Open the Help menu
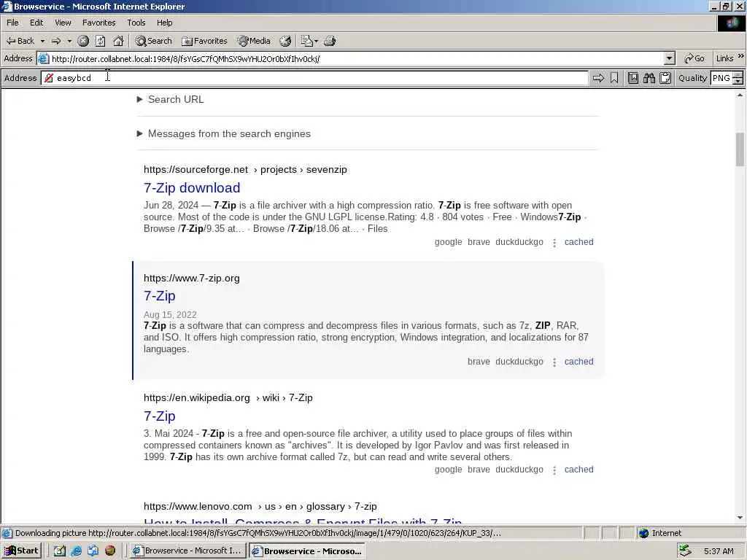Image resolution: width=747 pixels, height=560 pixels. click(164, 23)
